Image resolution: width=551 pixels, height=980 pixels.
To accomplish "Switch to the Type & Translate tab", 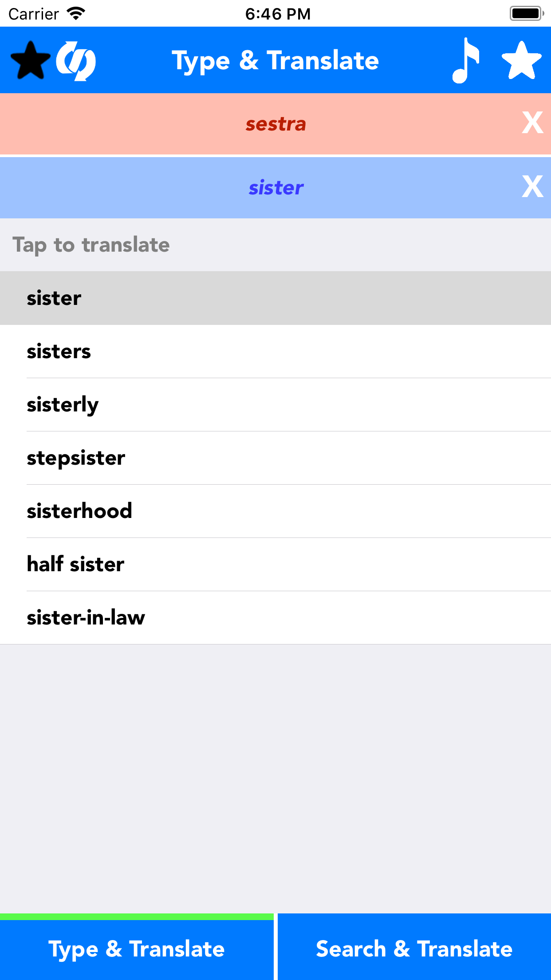I will click(137, 948).
